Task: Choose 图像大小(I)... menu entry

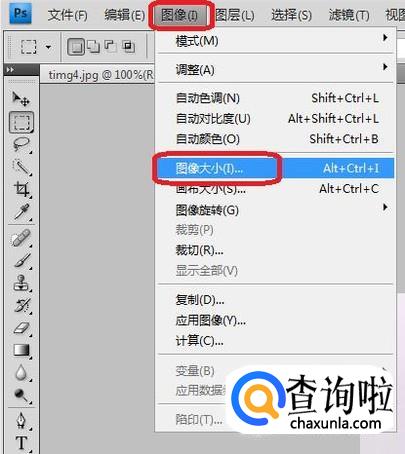Action: coord(276,168)
